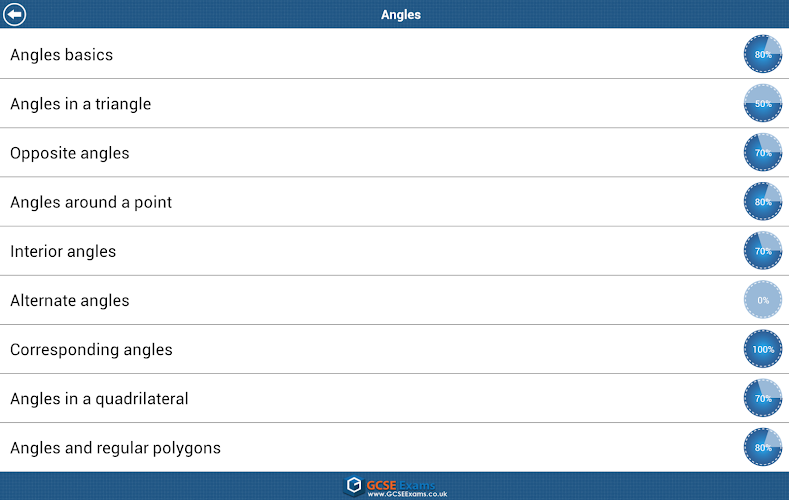Screen dimensions: 789x500
Task: Select the Opposite angles lesson
Action: 70,153
